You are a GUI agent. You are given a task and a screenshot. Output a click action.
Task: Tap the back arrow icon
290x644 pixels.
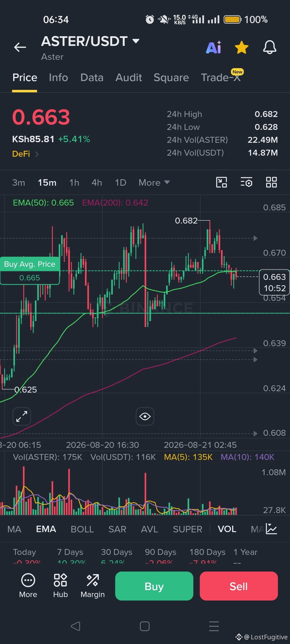(x=20, y=47)
